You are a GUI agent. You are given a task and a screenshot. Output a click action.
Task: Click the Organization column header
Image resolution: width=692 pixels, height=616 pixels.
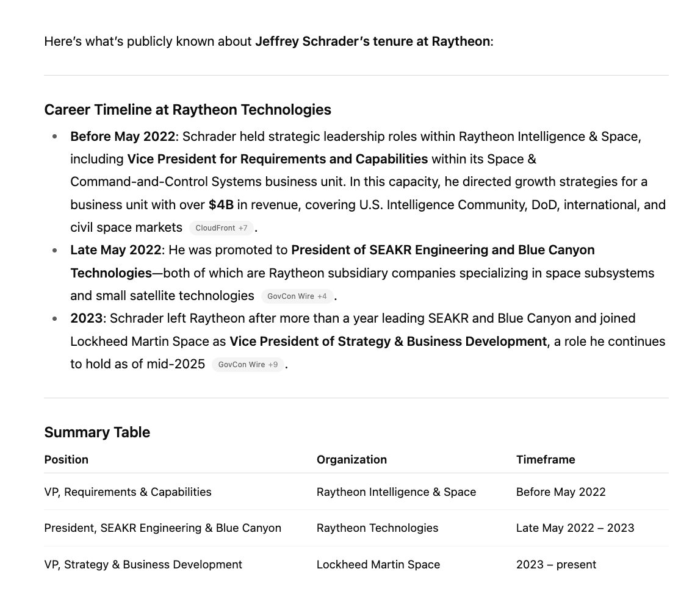click(351, 460)
